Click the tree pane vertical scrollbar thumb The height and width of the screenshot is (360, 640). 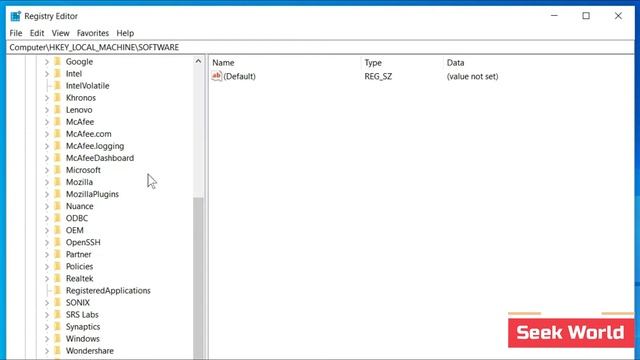coord(198,278)
